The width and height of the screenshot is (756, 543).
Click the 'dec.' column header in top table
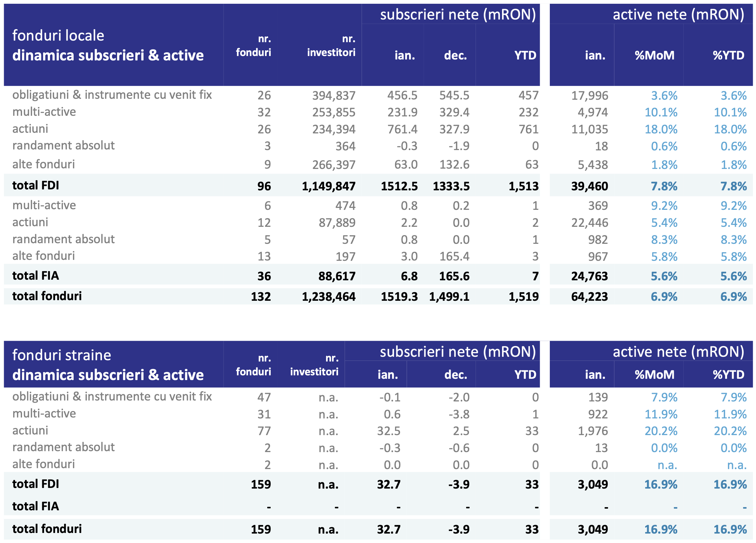(x=455, y=55)
